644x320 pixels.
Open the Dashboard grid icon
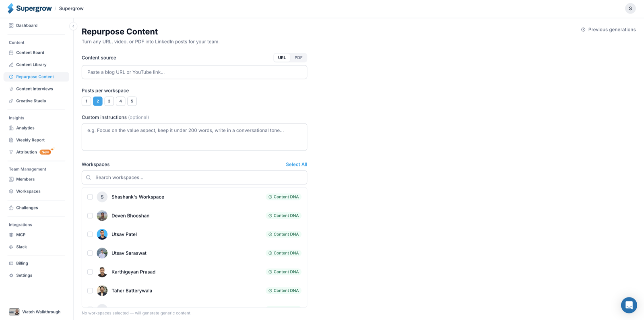click(x=11, y=25)
